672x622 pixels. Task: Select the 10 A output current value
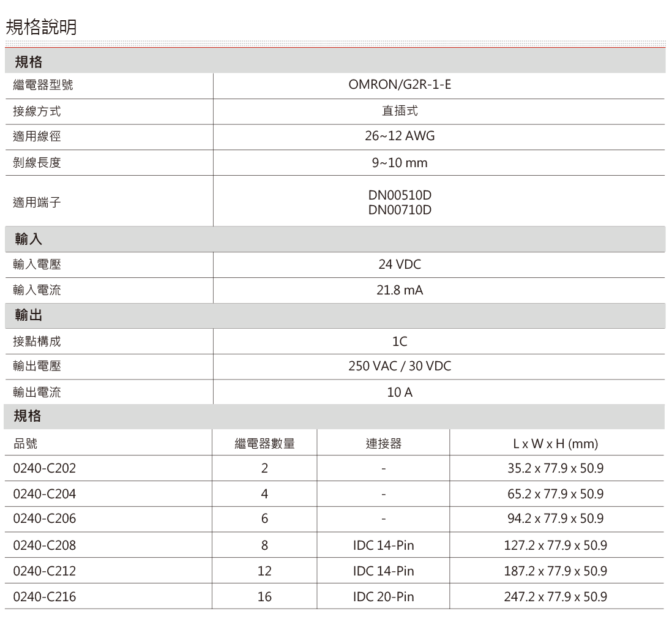[401, 392]
